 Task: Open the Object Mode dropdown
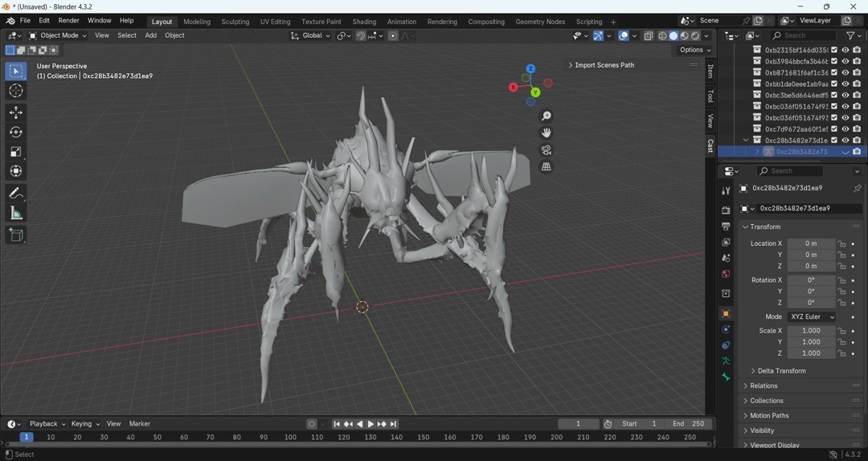tap(58, 35)
